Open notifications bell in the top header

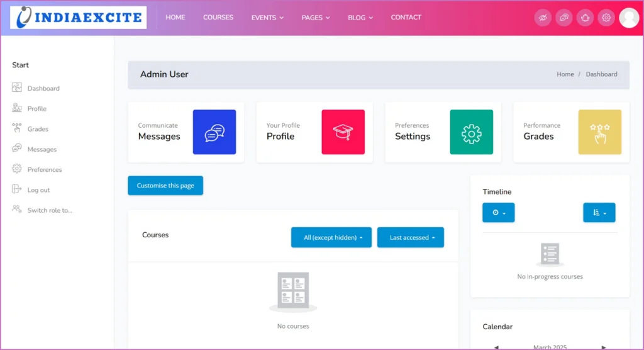(585, 18)
